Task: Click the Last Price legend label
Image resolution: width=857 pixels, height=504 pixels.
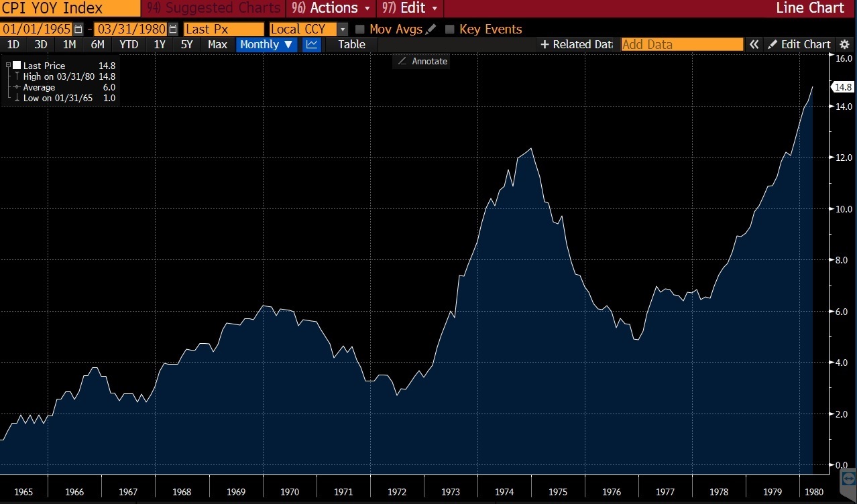Action: (44, 66)
